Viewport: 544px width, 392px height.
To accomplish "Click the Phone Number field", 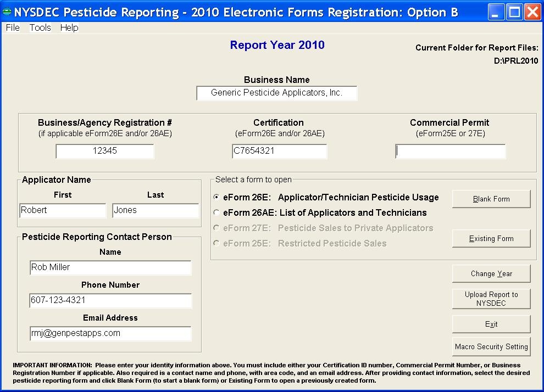I will point(110,300).
